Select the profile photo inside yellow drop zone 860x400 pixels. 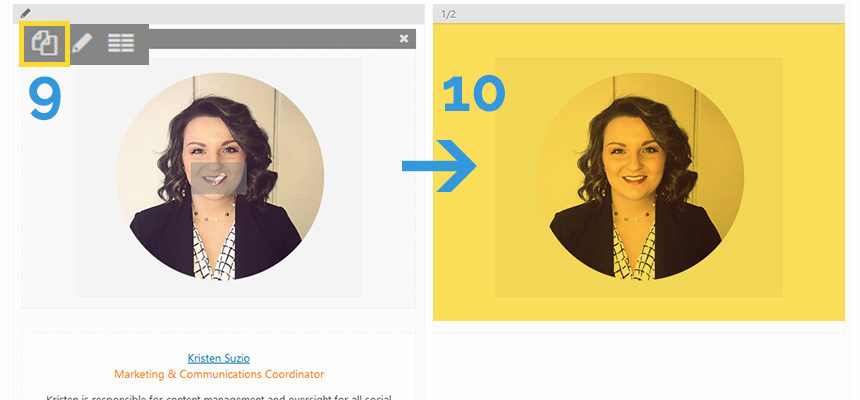[x=640, y=177]
